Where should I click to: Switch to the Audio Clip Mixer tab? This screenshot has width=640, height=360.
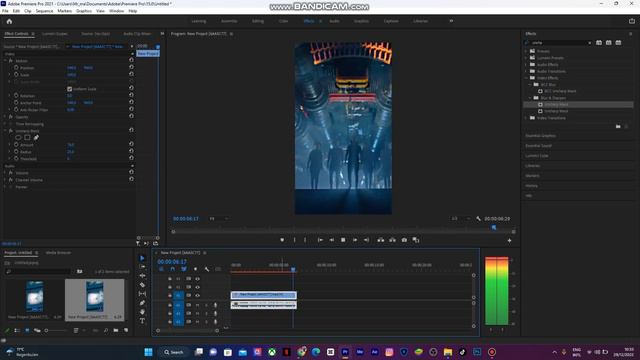click(x=137, y=34)
